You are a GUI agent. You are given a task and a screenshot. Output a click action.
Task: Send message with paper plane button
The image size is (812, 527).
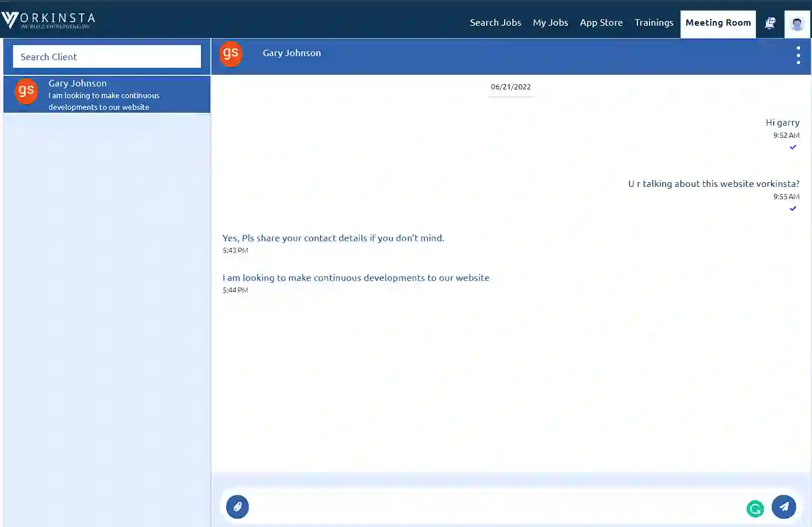point(783,507)
